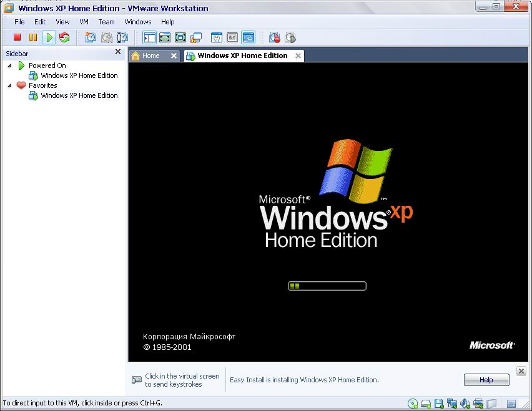Click the message log status bar icon
The height and width of the screenshot is (411, 532).
pyautogui.click(x=511, y=404)
